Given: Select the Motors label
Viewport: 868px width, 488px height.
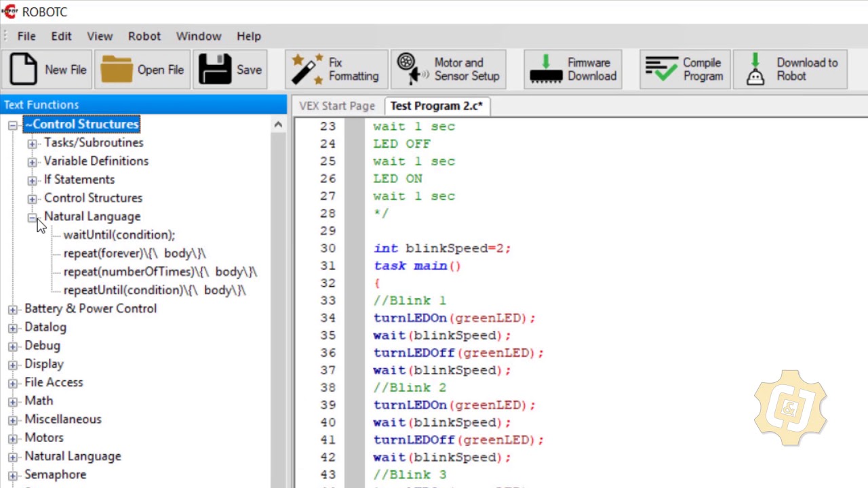Looking at the screenshot, I should point(44,438).
